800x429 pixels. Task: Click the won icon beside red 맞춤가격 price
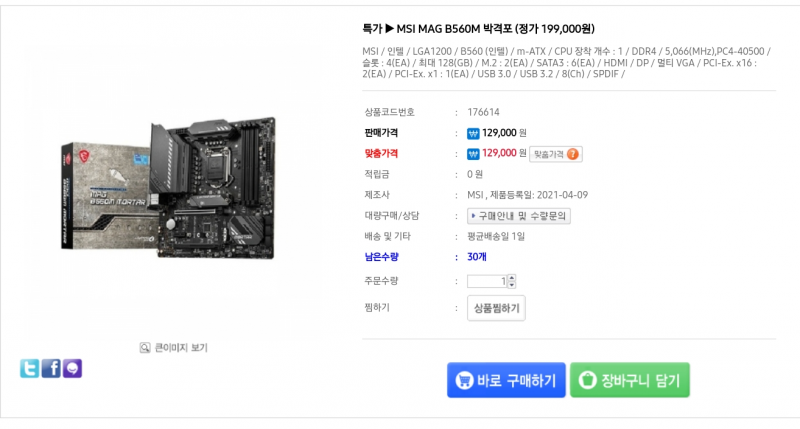473,154
